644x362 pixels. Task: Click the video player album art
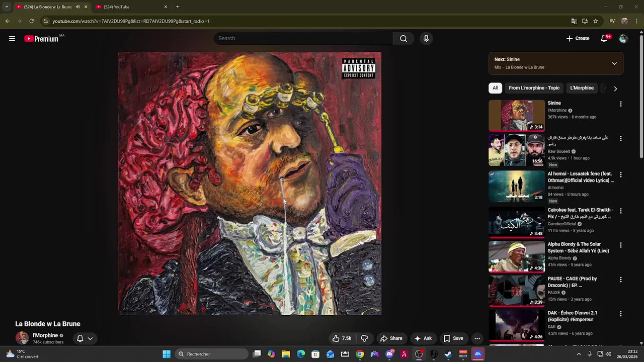[250, 184]
